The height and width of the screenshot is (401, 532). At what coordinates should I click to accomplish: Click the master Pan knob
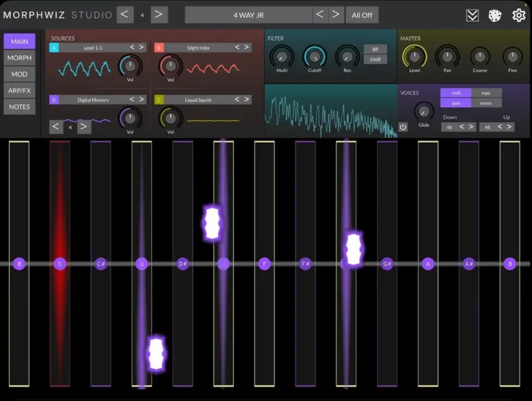[447, 56]
